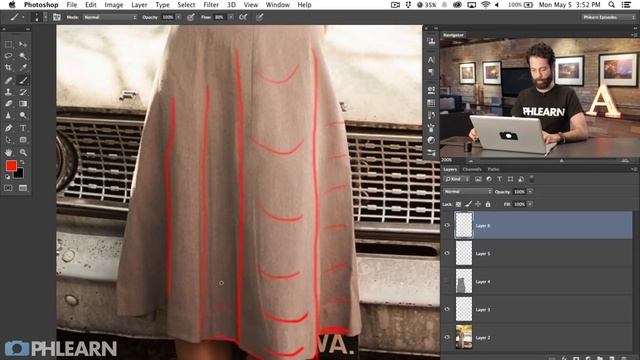Select the Rectangle shape tool

[x=23, y=140]
